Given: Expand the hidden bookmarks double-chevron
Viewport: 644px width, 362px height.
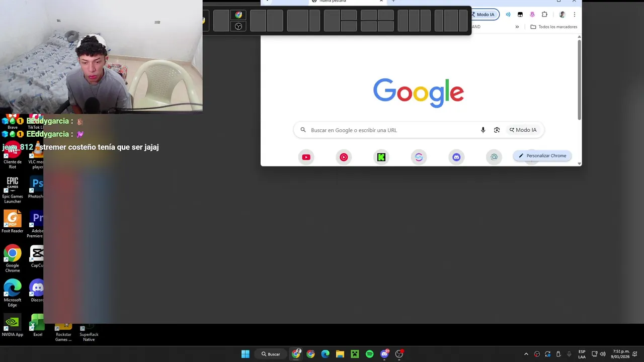Looking at the screenshot, I should tap(517, 27).
